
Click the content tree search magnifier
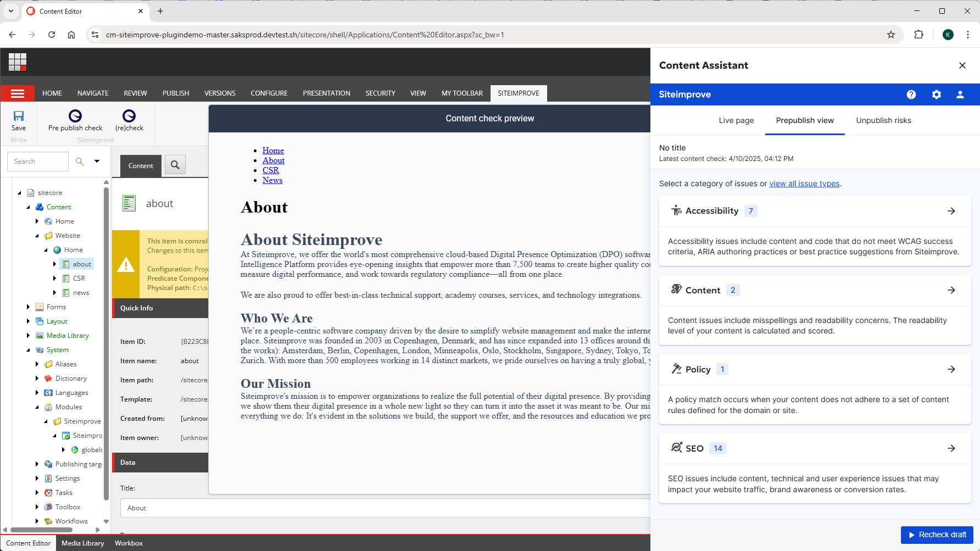click(x=80, y=162)
